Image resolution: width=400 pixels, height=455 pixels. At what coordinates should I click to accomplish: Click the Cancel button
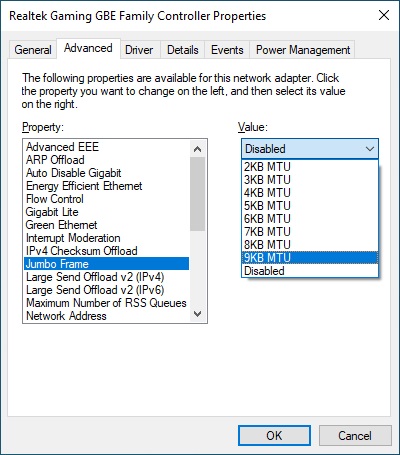pos(355,435)
